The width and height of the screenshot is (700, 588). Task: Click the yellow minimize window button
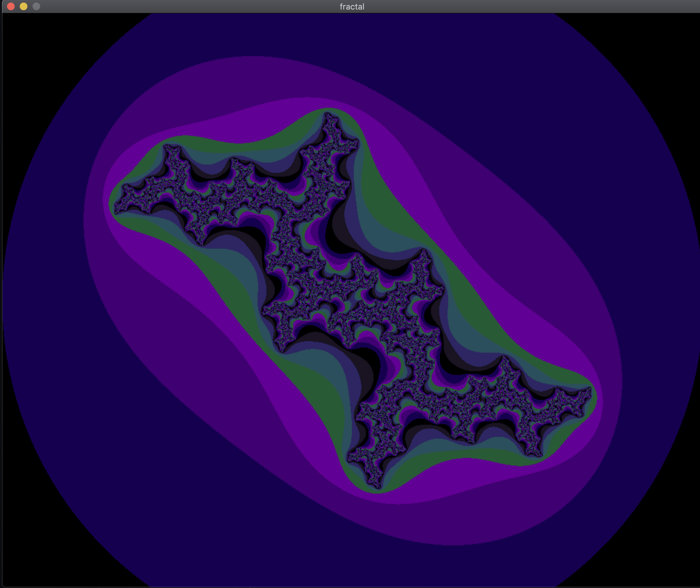[23, 6]
